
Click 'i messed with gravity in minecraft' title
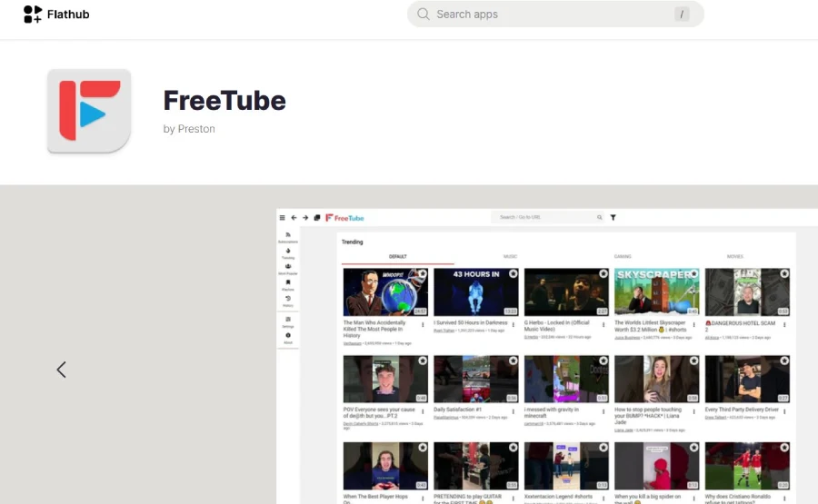pos(552,413)
